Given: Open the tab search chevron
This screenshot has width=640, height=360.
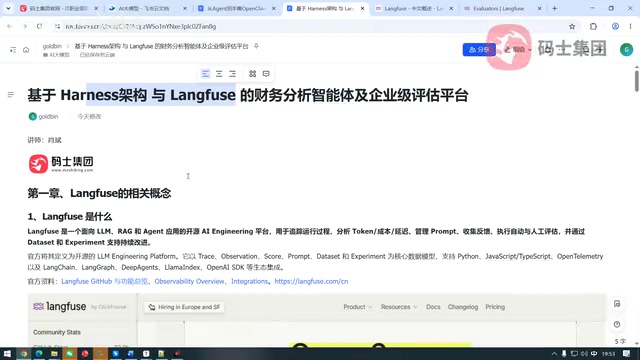Looking at the screenshot, I should point(8,8).
